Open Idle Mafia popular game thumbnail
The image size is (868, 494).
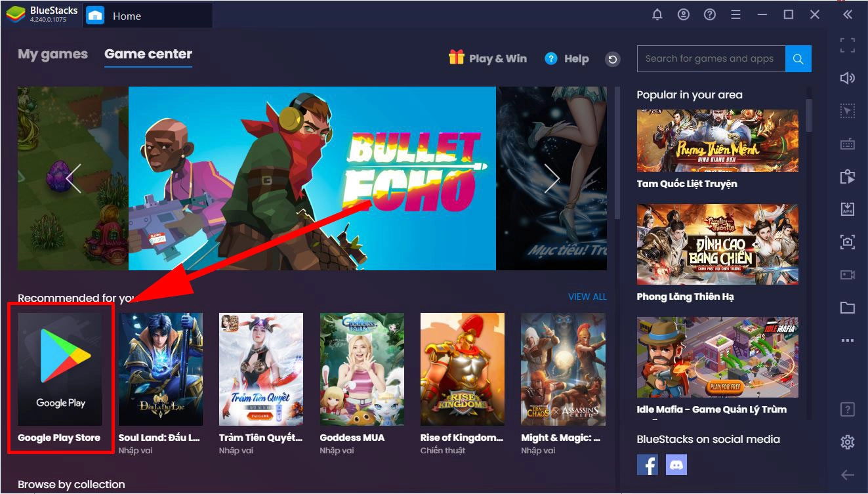718,358
